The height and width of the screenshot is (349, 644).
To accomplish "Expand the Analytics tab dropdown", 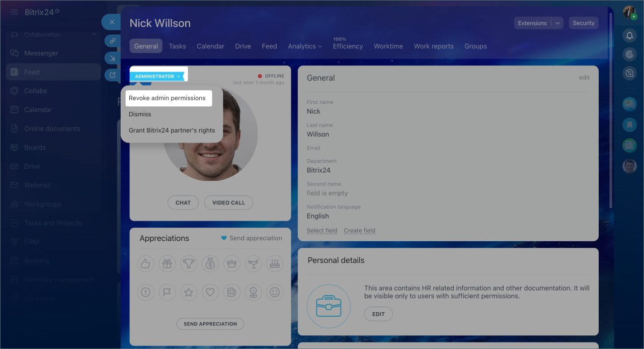I will point(305,46).
